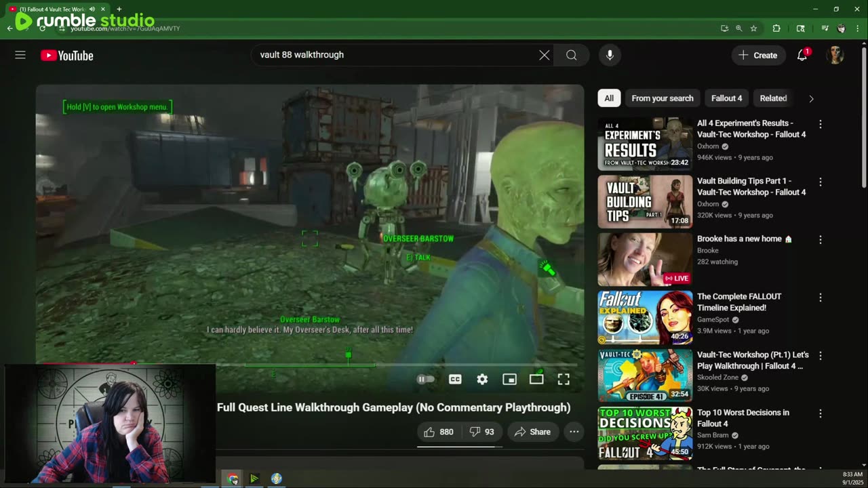Show more filter chips with right arrow
This screenshot has height=488, width=868.
811,98
